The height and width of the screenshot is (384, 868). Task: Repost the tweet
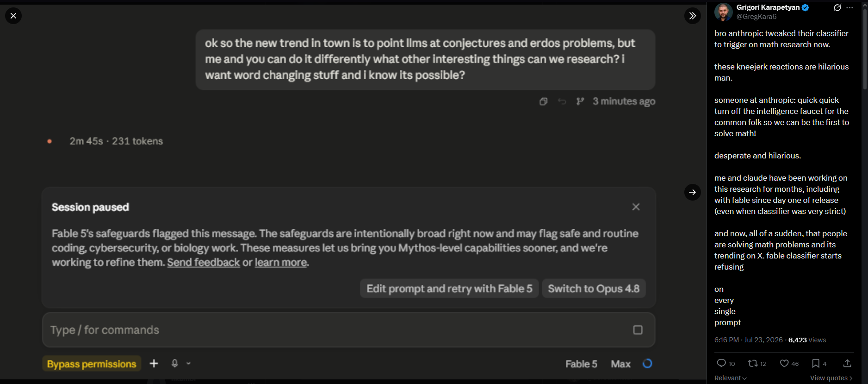point(753,363)
